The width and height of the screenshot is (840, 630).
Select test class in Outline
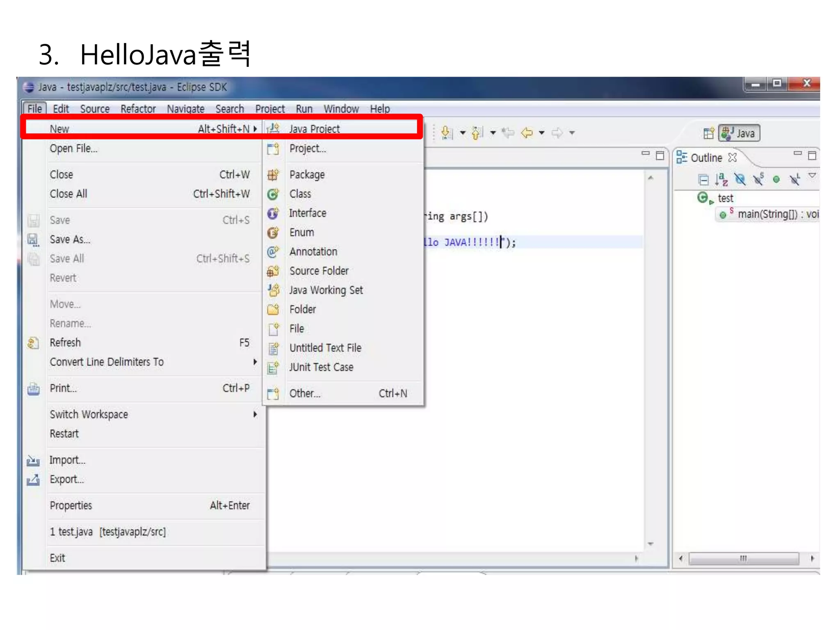[x=725, y=199]
